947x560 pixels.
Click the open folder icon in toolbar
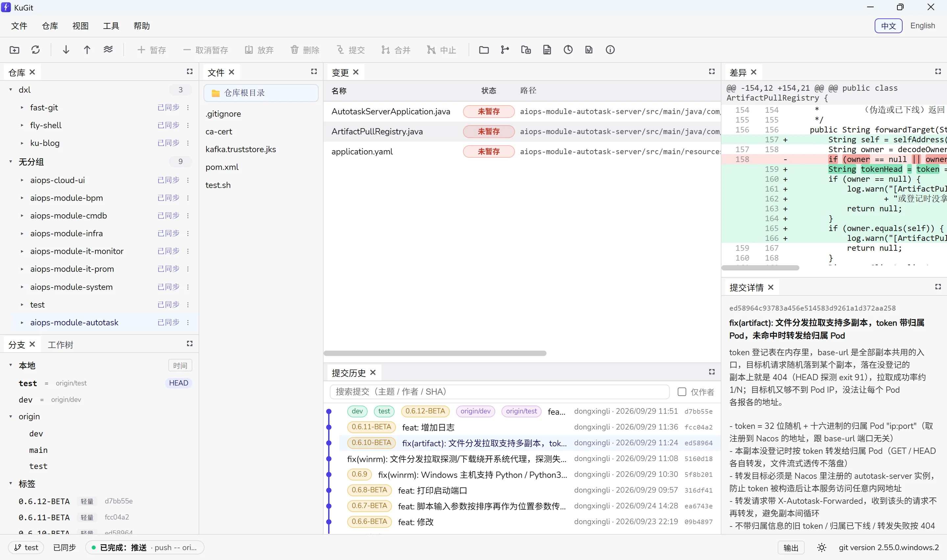[484, 50]
